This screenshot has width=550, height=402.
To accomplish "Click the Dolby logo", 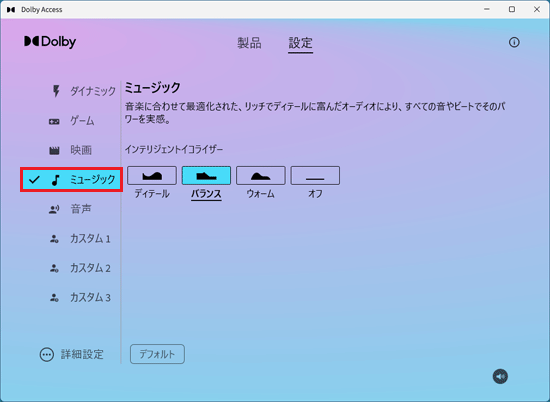I will click(50, 42).
